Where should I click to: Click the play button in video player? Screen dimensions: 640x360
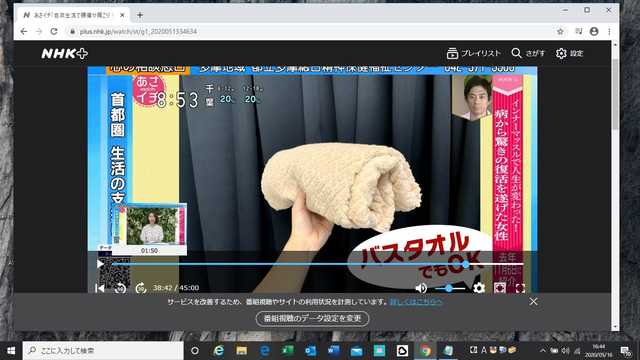100,264
